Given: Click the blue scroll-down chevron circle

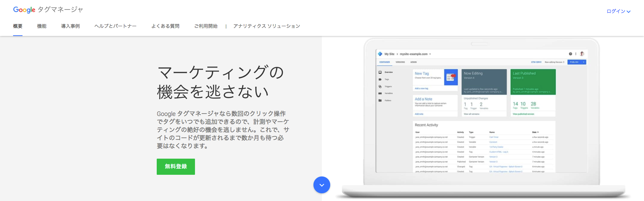Looking at the screenshot, I should [322, 185].
